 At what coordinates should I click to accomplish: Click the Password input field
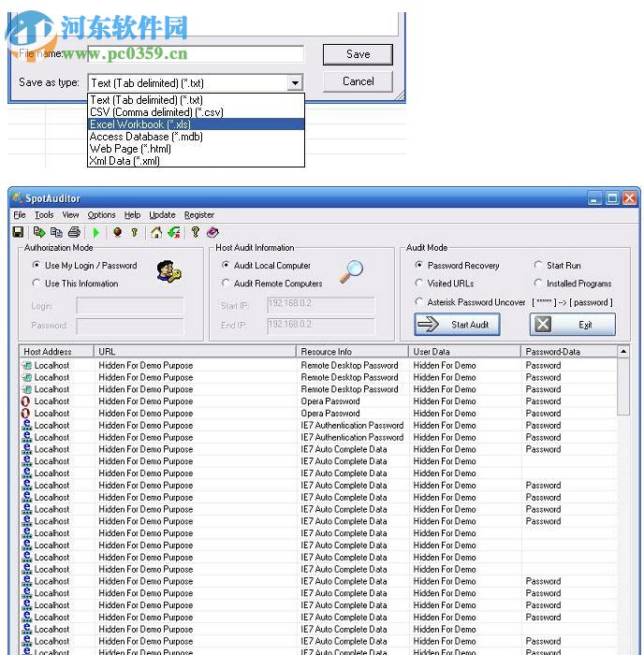tap(129, 326)
